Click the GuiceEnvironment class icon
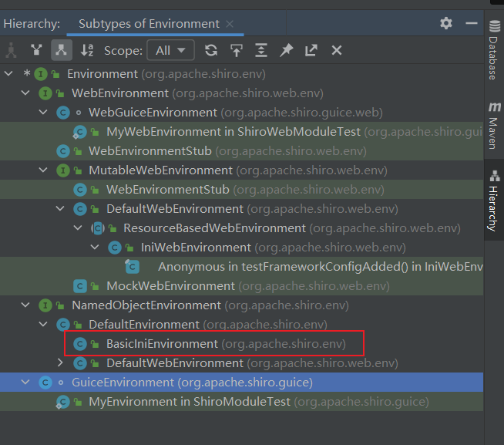The image size is (504, 445). [45, 383]
